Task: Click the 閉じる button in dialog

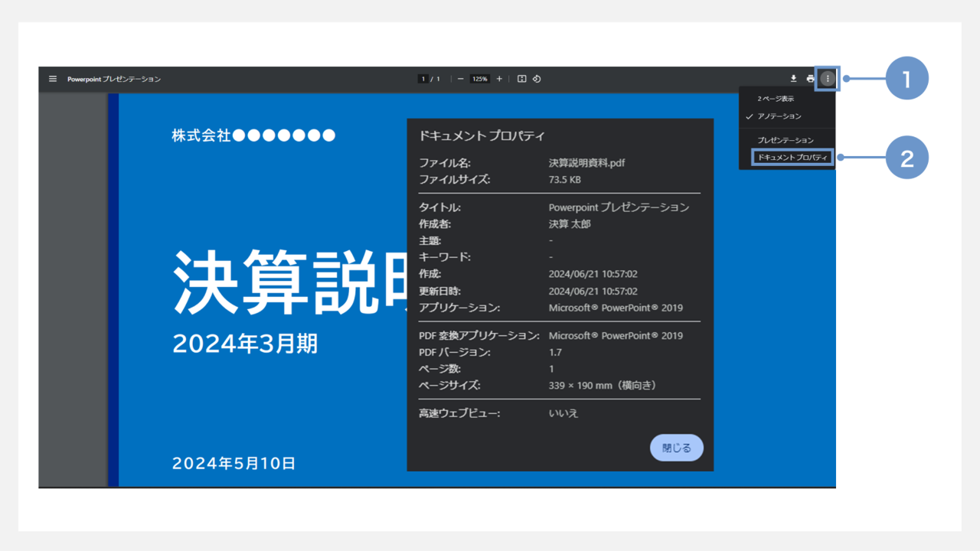Action: [676, 448]
